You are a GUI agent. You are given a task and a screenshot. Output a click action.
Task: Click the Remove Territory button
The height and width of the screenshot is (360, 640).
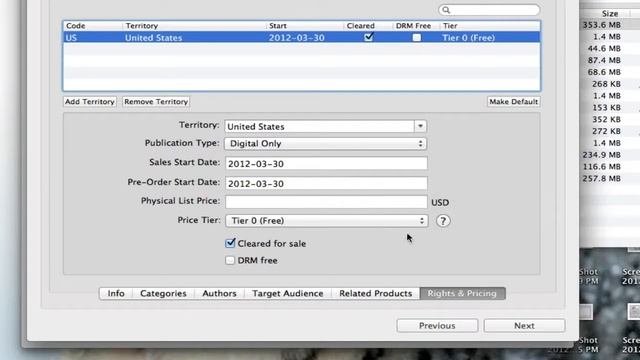click(x=156, y=102)
